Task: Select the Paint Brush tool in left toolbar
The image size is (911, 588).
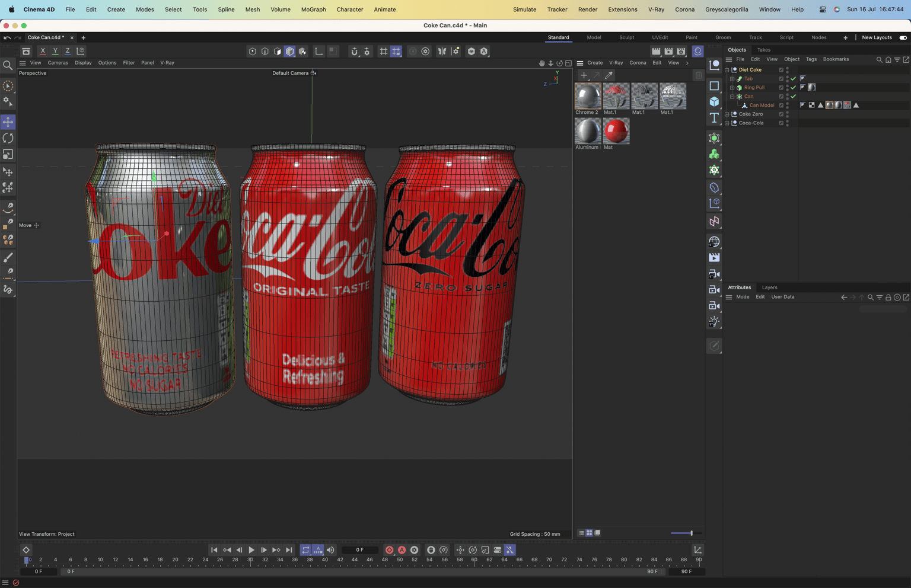Action: click(x=8, y=258)
